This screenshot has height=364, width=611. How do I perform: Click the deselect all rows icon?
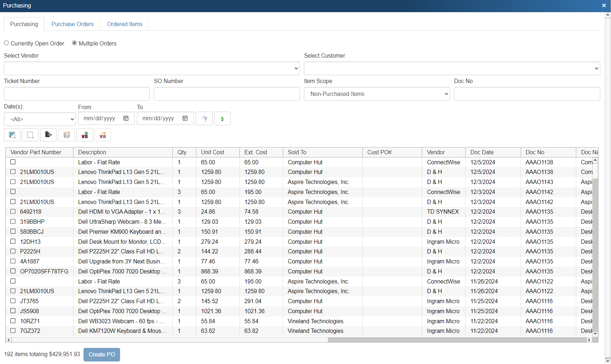30,135
